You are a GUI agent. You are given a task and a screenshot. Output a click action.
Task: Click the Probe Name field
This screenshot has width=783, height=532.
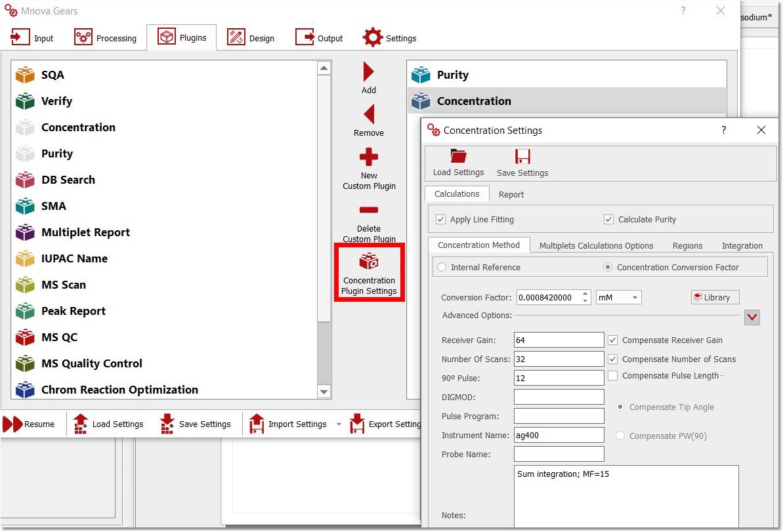pos(559,454)
